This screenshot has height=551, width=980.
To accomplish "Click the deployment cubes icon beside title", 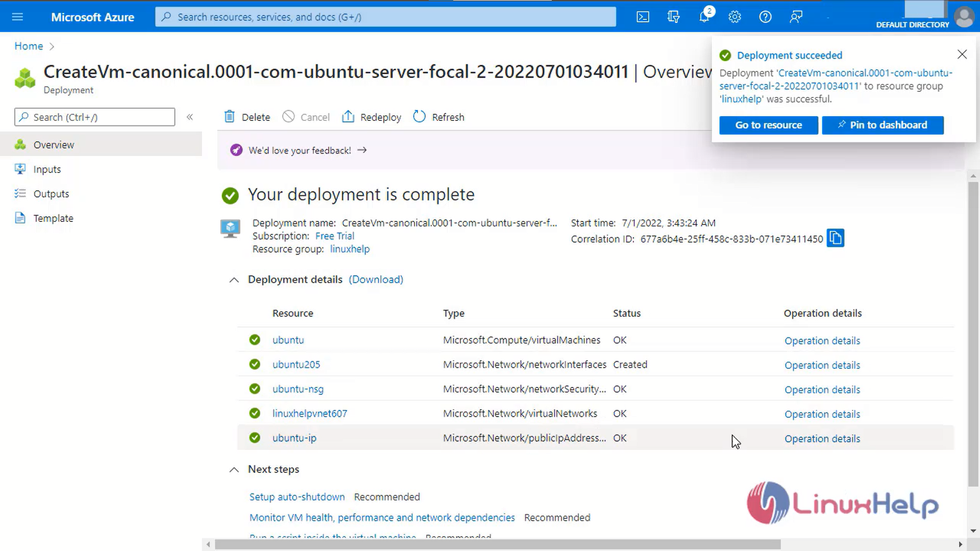I will [25, 78].
